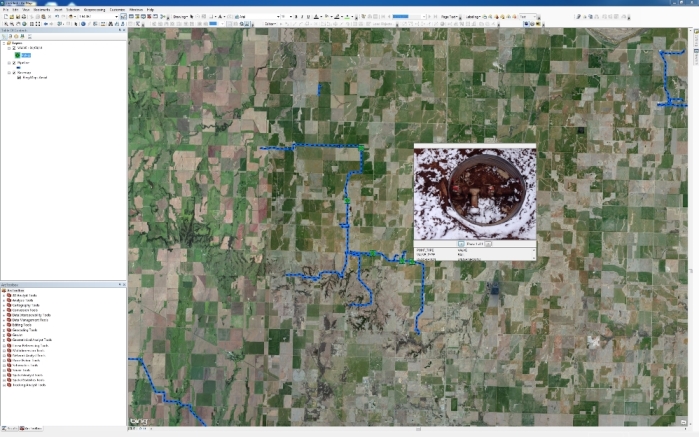This screenshot has height=437, width=699.
Task: Toggle italic text formatting
Action: click(x=302, y=16)
